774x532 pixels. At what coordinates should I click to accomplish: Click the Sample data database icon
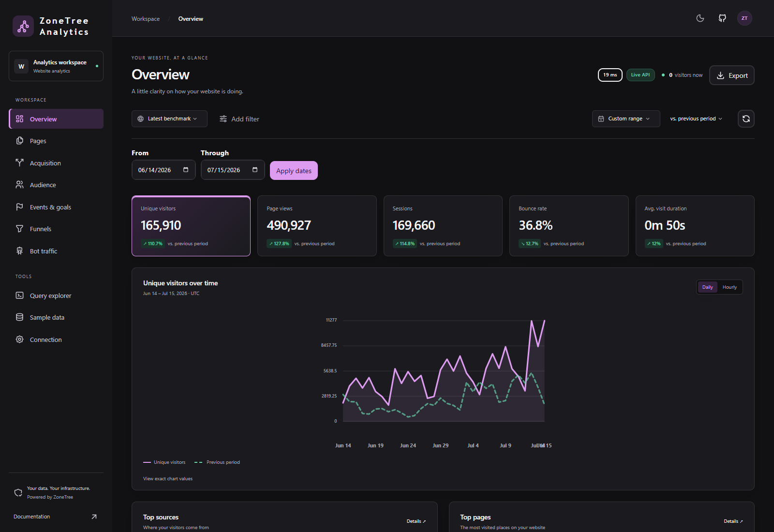click(x=20, y=317)
